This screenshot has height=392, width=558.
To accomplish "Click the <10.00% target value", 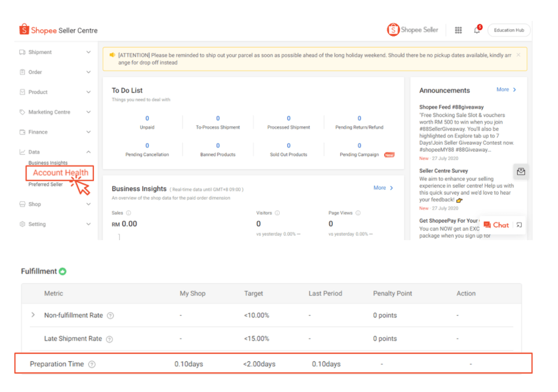I will [257, 315].
